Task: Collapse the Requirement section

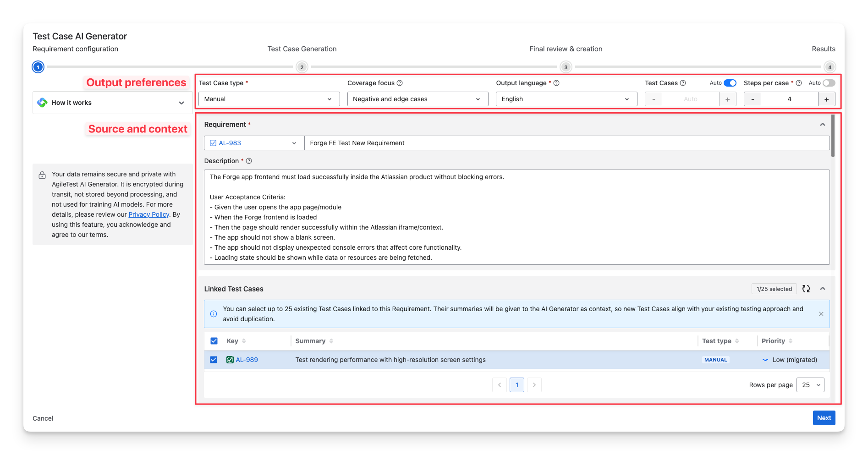Action: (x=823, y=125)
